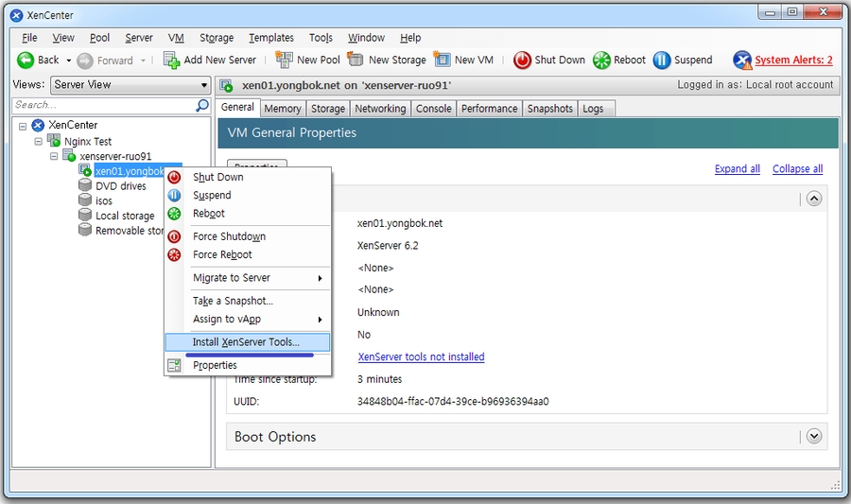The width and height of the screenshot is (851, 504).
Task: Switch to the Console tab
Action: click(434, 109)
